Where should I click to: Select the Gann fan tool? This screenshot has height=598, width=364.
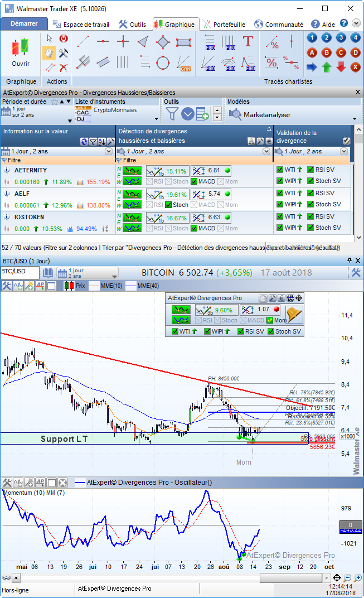(183, 63)
